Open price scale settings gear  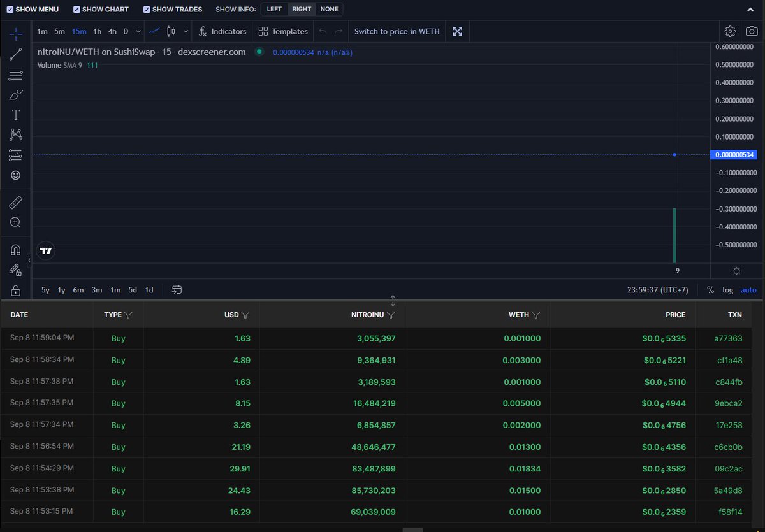(x=737, y=271)
